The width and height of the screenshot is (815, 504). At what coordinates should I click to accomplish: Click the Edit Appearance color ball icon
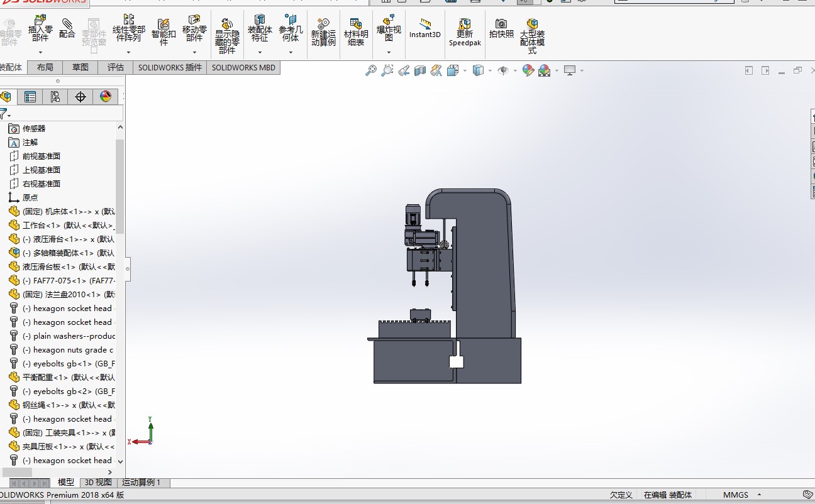[x=528, y=70]
